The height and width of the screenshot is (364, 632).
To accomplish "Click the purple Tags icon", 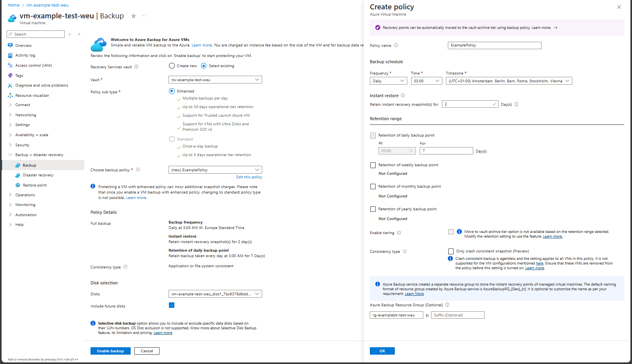I will (10, 75).
